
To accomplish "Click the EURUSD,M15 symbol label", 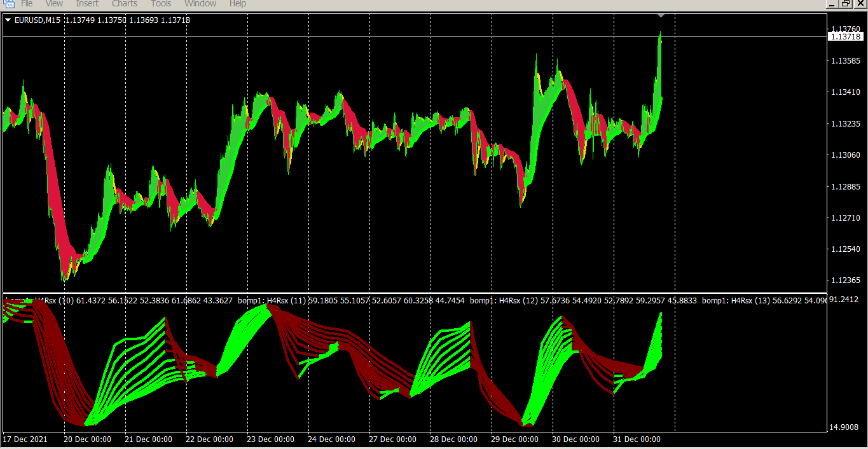I will [38, 20].
